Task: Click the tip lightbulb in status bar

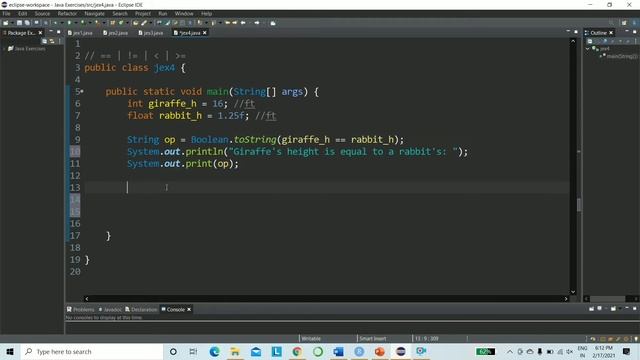Action: tap(636, 338)
